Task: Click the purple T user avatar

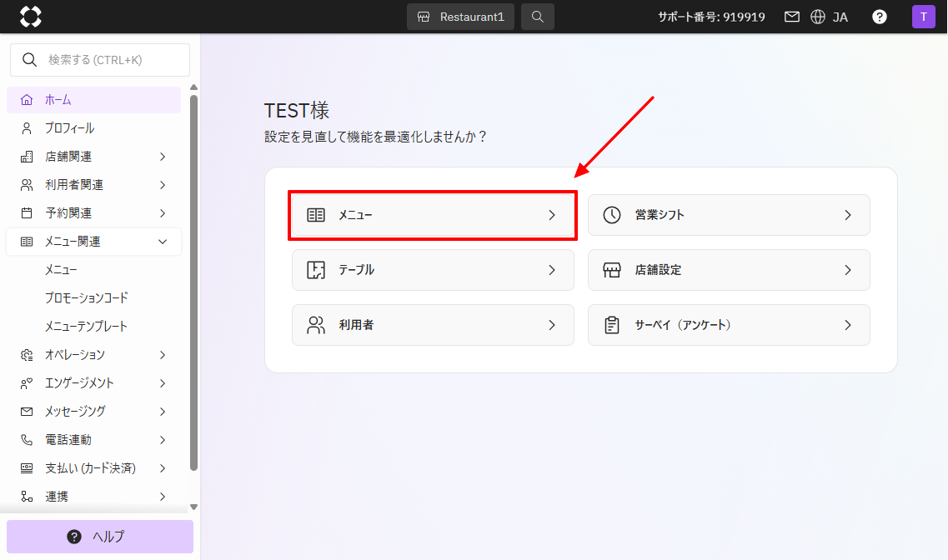Action: (x=923, y=17)
